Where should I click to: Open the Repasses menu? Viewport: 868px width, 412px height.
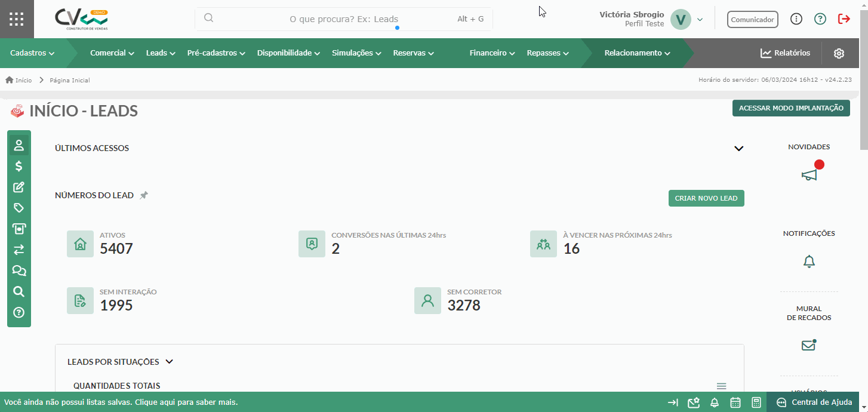[547, 53]
